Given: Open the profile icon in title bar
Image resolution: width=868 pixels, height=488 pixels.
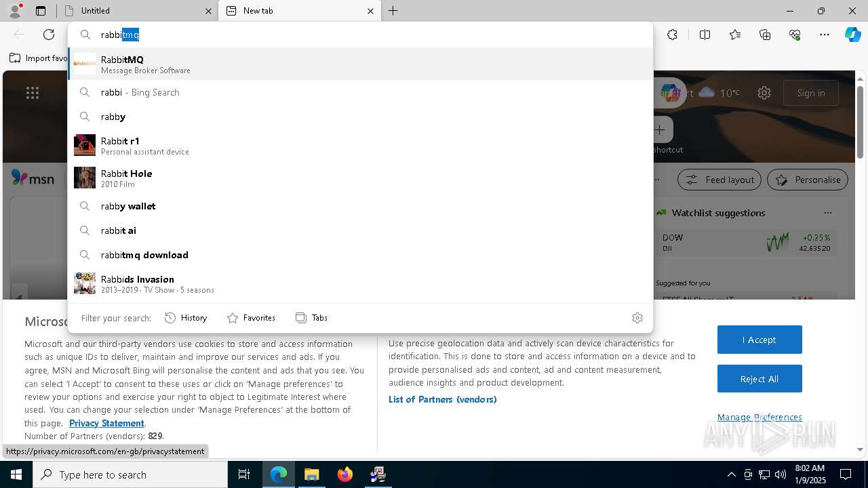Looking at the screenshot, I should click(15, 11).
